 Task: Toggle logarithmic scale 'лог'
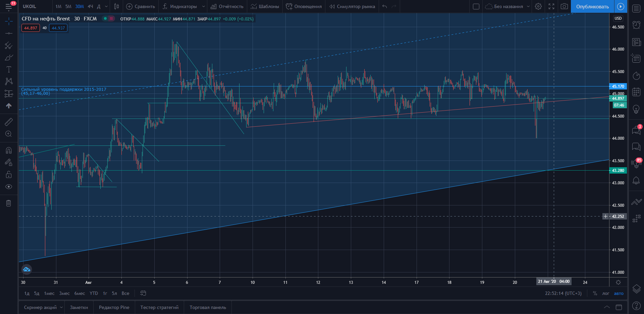(605, 293)
